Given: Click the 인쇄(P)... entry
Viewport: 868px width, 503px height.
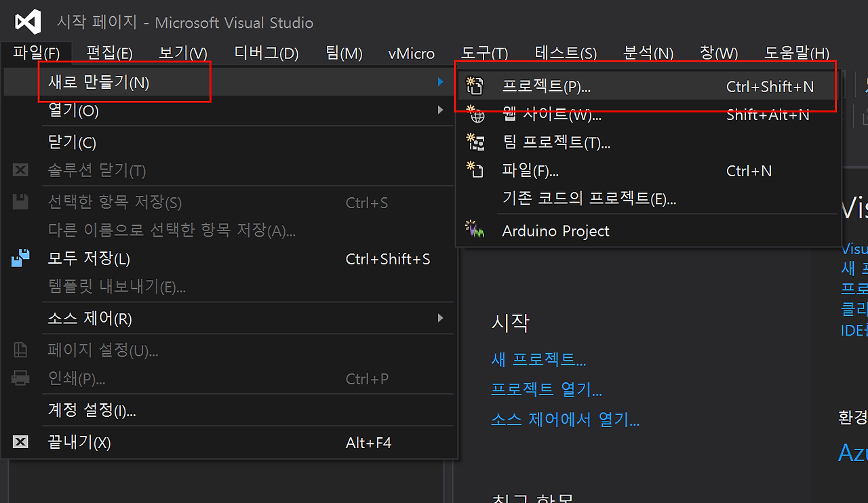Looking at the screenshot, I should click(229, 378).
